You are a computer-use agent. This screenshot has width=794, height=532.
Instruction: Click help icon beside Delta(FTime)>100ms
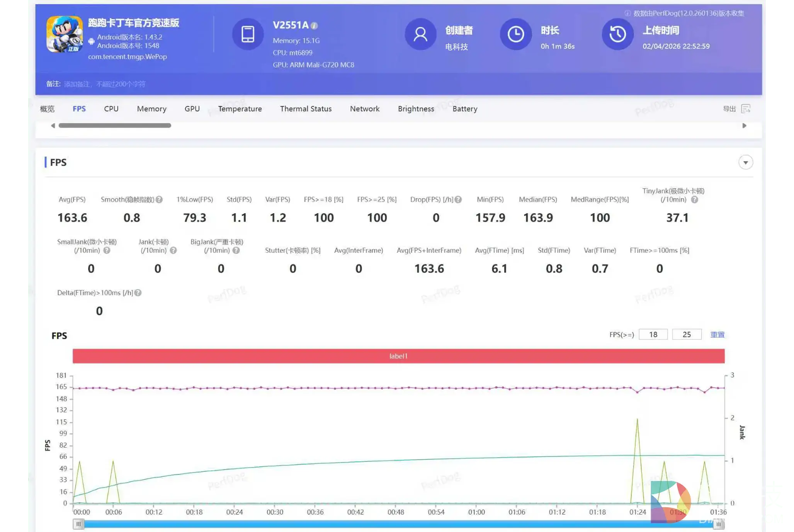[138, 293]
